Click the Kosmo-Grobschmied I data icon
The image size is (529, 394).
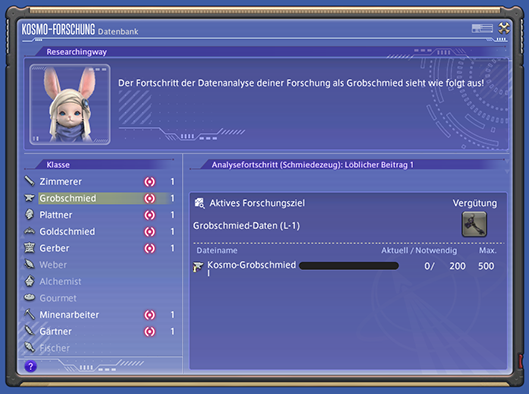(198, 267)
